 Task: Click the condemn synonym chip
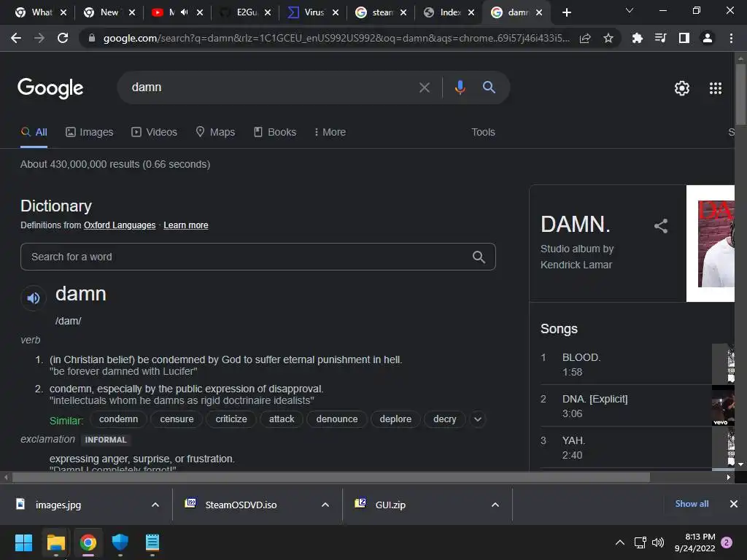[119, 419]
